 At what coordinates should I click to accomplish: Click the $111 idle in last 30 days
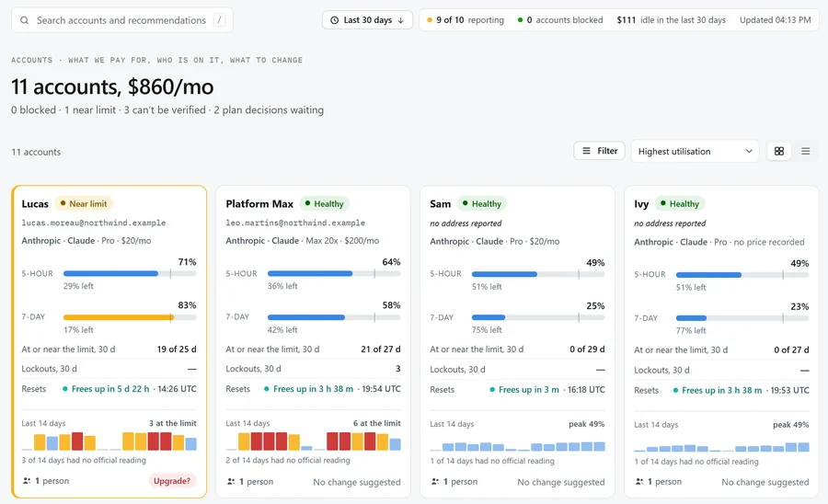672,20
